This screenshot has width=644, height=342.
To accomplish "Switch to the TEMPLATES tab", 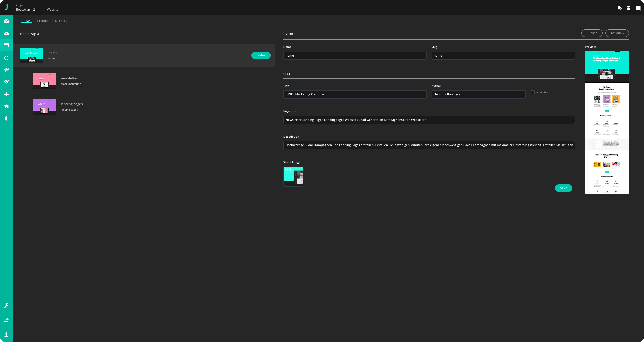I will [59, 21].
